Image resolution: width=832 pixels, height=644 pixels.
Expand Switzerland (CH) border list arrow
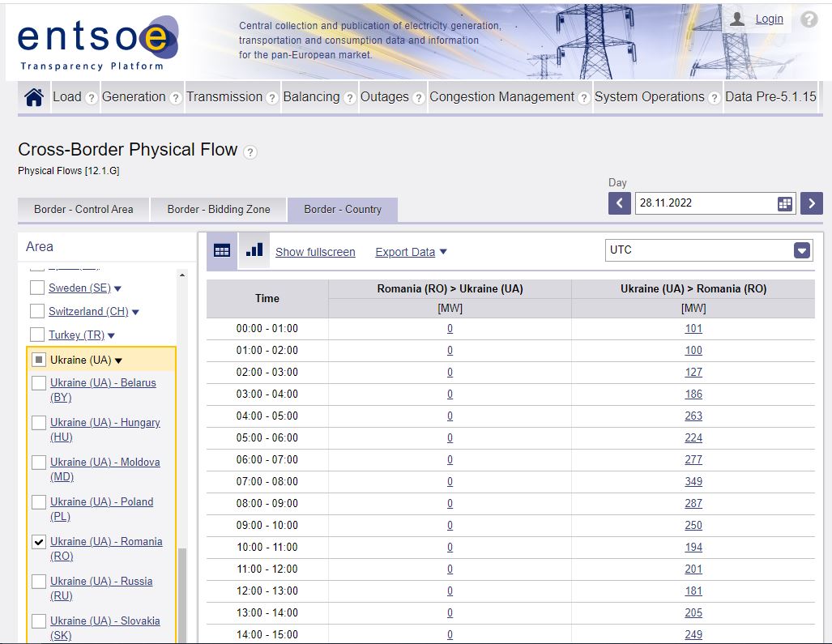pyautogui.click(x=135, y=312)
